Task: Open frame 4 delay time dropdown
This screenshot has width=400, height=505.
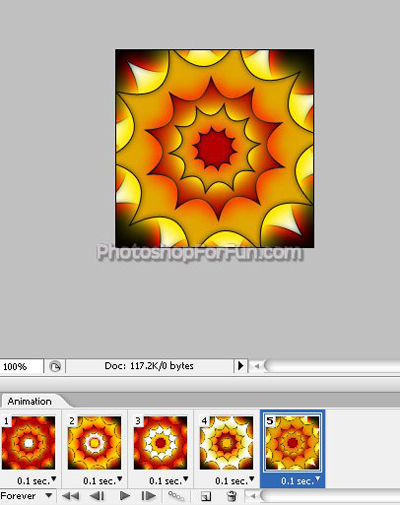Action: coord(235,481)
